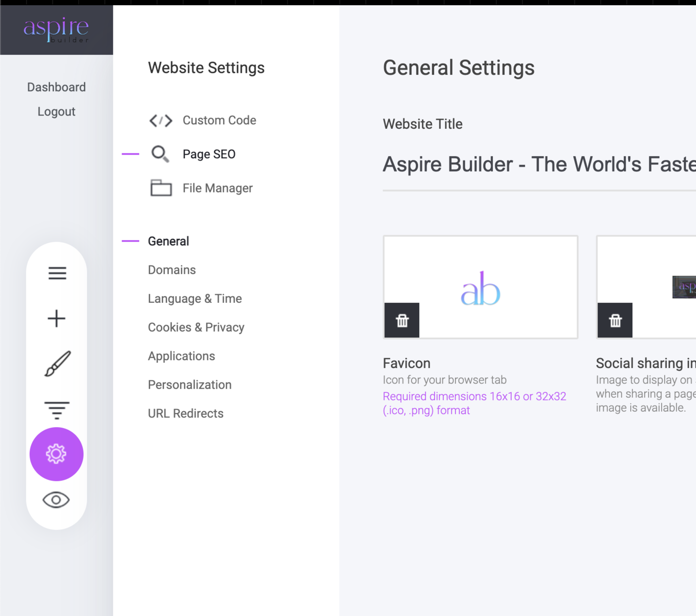
Task: Delete the favicon with trash icon
Action: point(402,320)
